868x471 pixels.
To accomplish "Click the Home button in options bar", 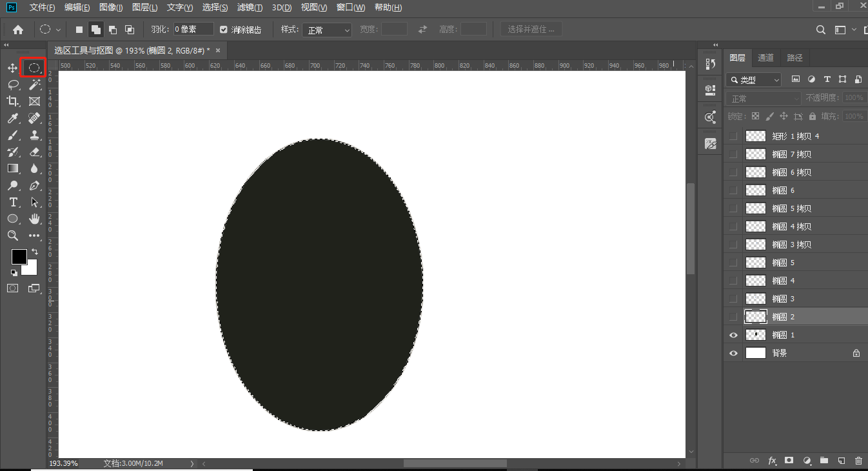I will pos(18,30).
